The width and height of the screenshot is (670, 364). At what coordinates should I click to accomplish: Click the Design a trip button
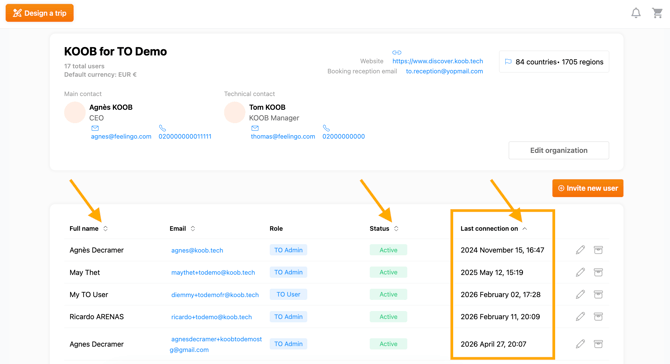[x=39, y=13]
